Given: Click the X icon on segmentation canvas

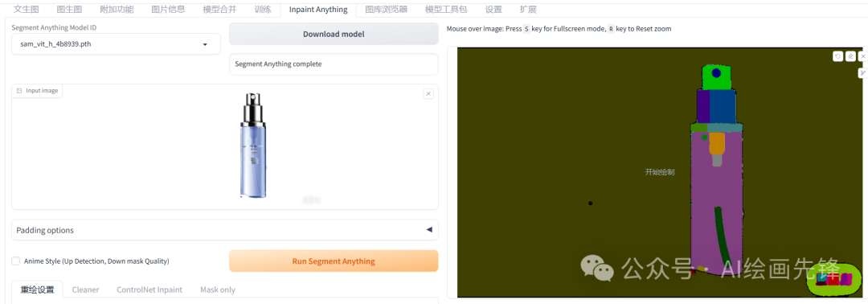Looking at the screenshot, I should click(863, 56).
